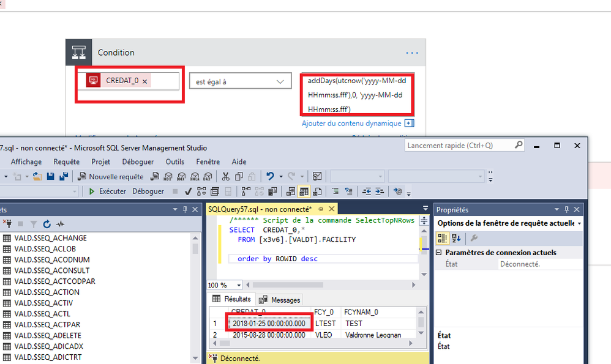Click the DAX query icon
Screen dimensions: 611x364
208,176
